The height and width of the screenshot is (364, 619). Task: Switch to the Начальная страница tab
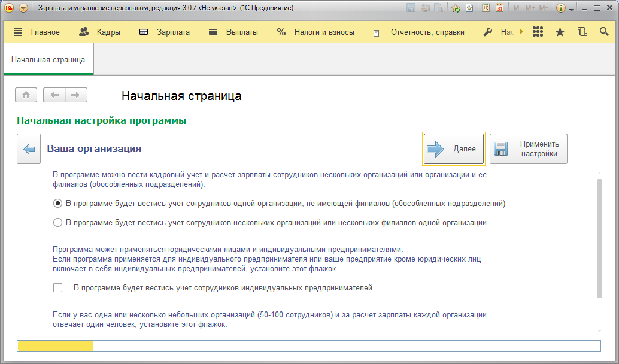pyautogui.click(x=48, y=60)
